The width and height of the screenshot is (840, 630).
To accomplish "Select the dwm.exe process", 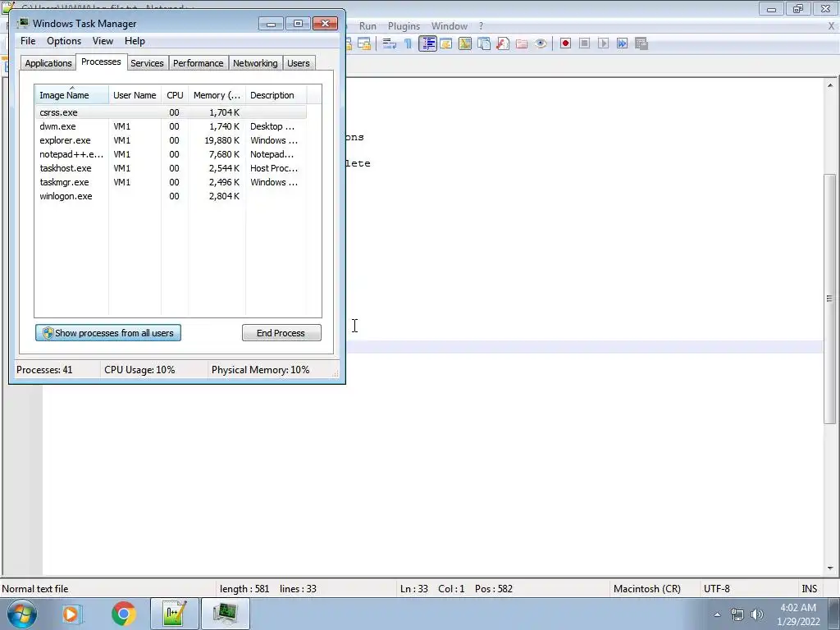I will click(x=171, y=126).
